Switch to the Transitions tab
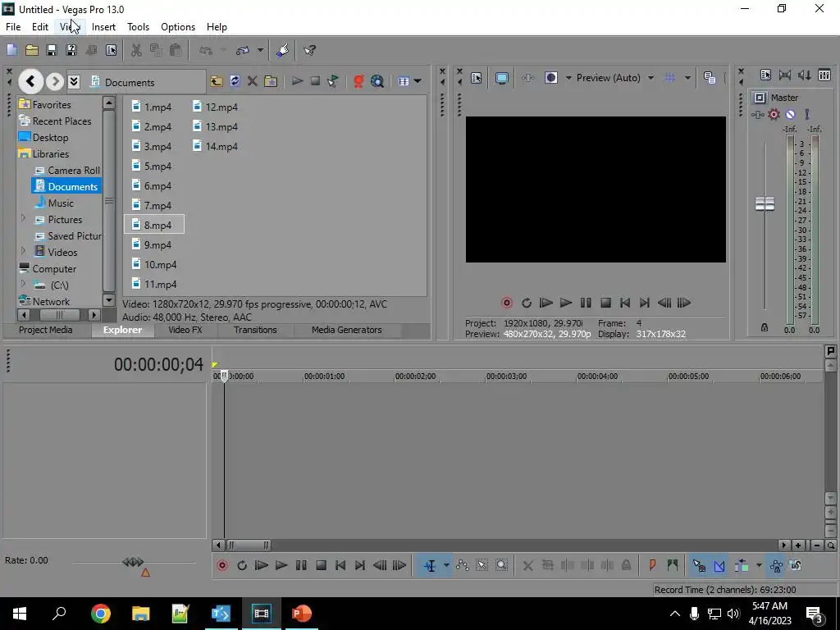The height and width of the screenshot is (630, 840). click(256, 330)
